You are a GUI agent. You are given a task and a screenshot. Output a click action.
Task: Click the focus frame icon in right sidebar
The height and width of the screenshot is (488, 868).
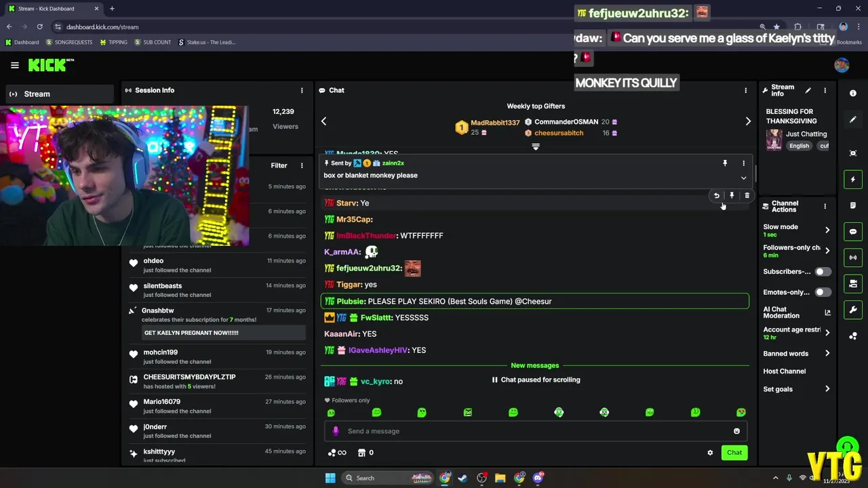853,153
